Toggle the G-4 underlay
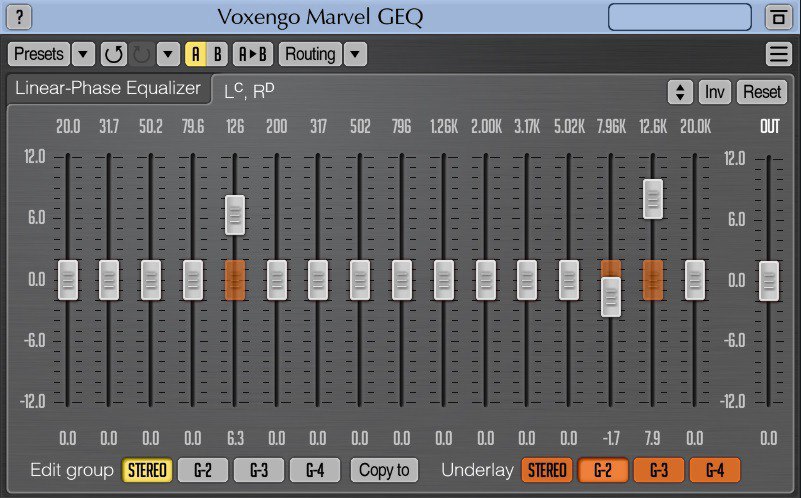The height and width of the screenshot is (498, 801). (x=715, y=470)
